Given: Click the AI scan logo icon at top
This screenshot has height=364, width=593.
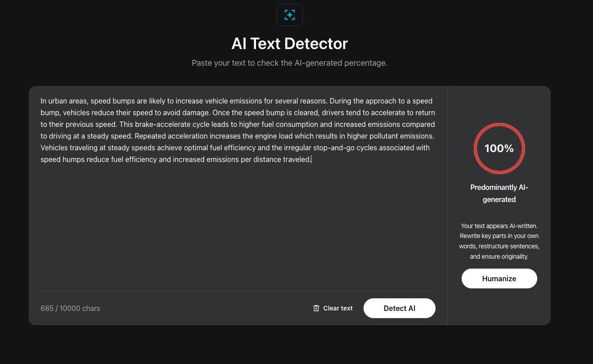Looking at the screenshot, I should coord(290,15).
